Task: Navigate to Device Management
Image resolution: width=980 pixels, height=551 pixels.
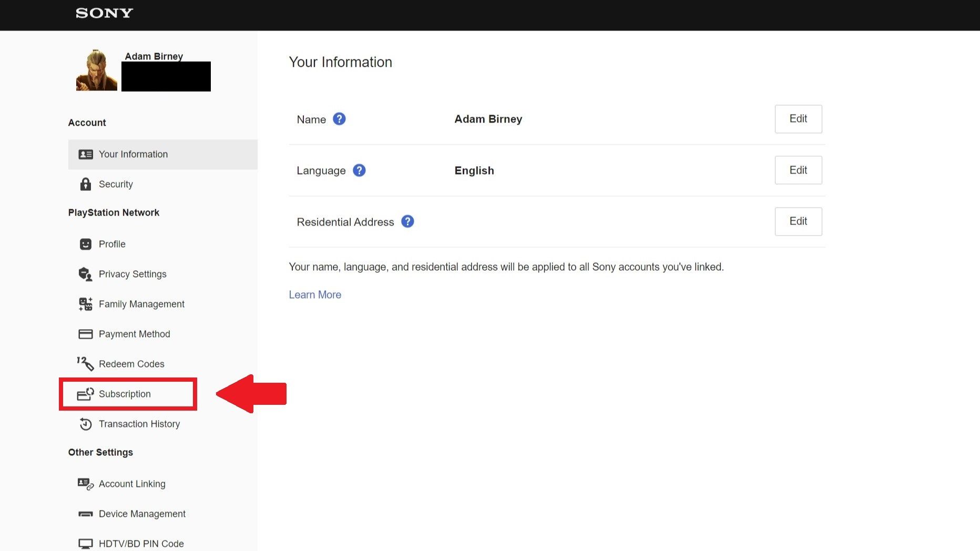Action: (142, 514)
